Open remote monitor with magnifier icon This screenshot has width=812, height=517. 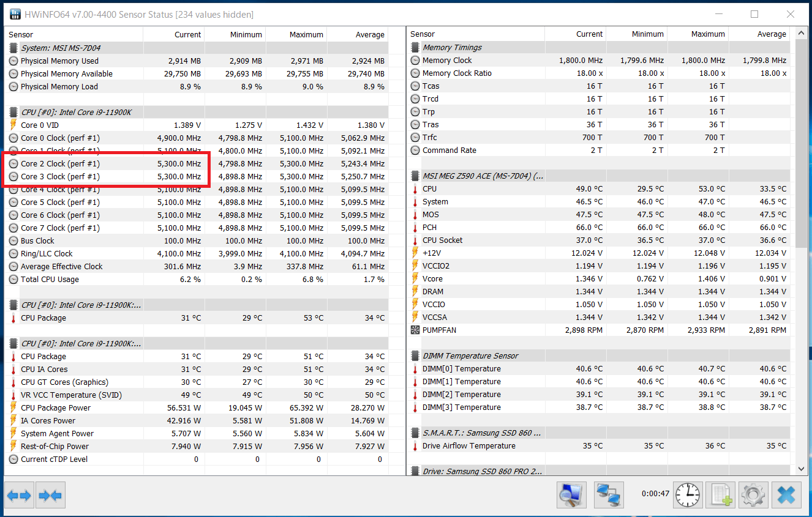[572, 495]
